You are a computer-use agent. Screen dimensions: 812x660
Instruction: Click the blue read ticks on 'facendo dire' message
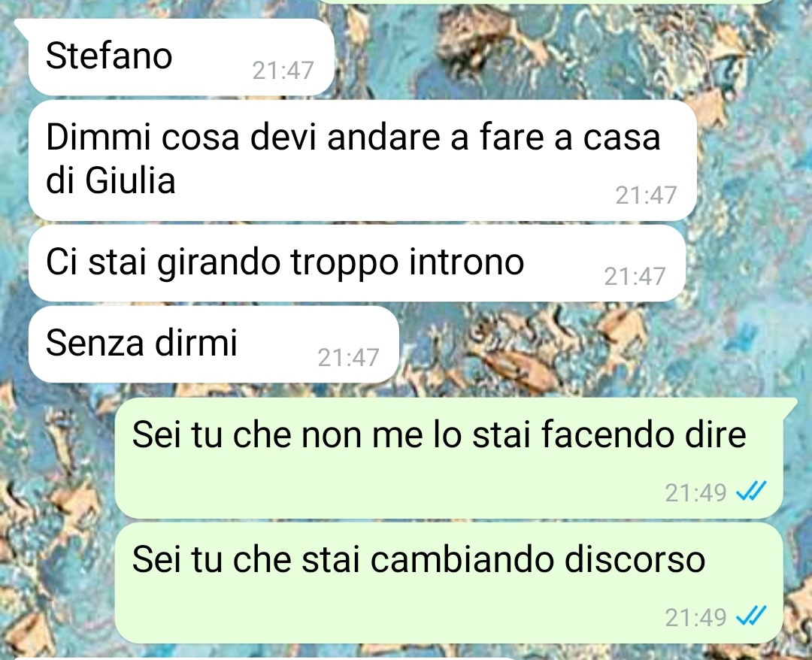[x=751, y=492]
